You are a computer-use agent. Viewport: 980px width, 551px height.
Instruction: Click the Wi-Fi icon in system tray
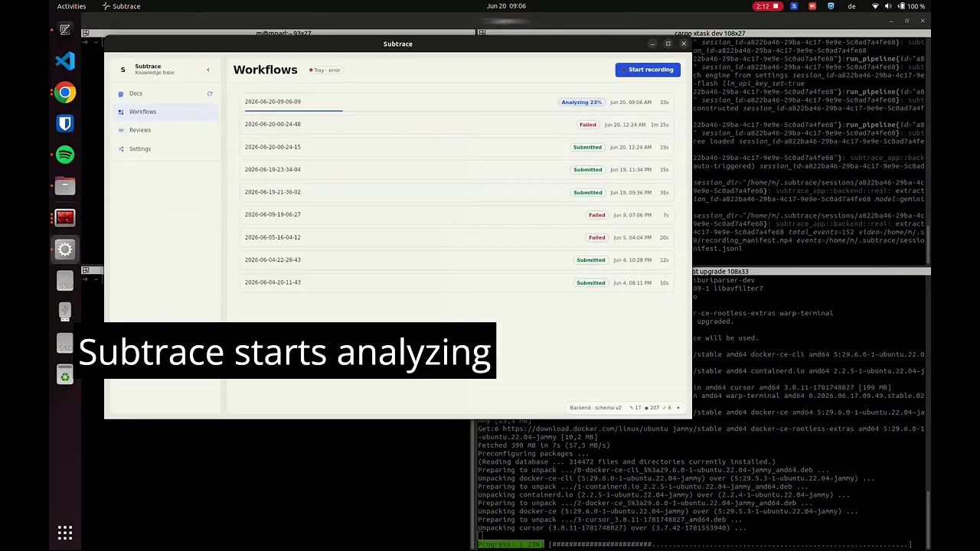(876, 6)
